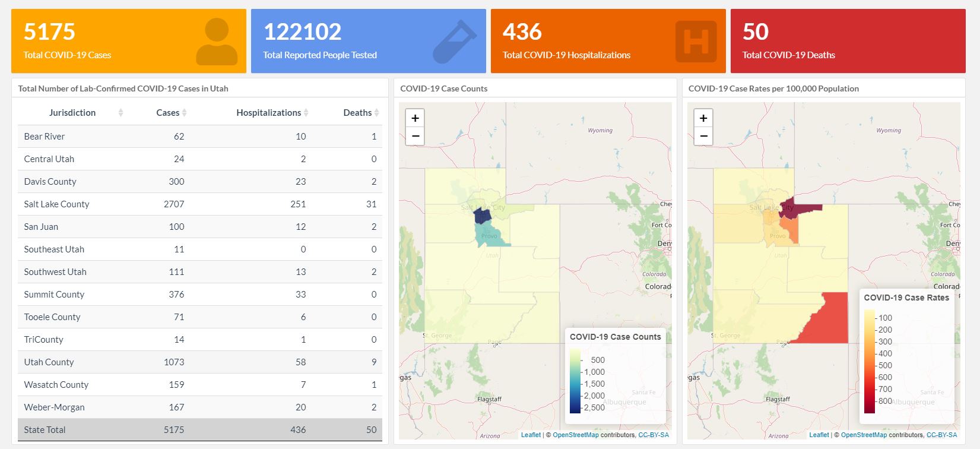980x449 pixels.
Task: Click the hospital H icon on Hospitalizations card
Action: (696, 42)
